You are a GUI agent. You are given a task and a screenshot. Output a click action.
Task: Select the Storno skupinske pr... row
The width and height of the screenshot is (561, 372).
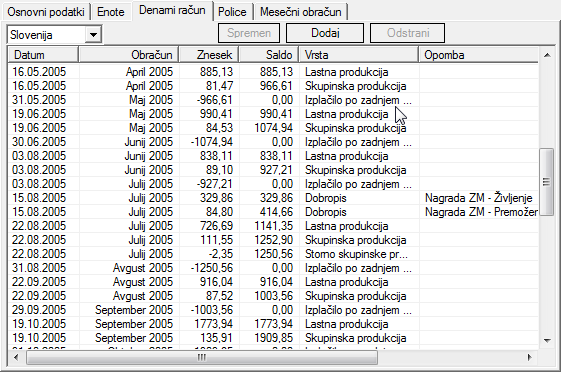point(273,254)
